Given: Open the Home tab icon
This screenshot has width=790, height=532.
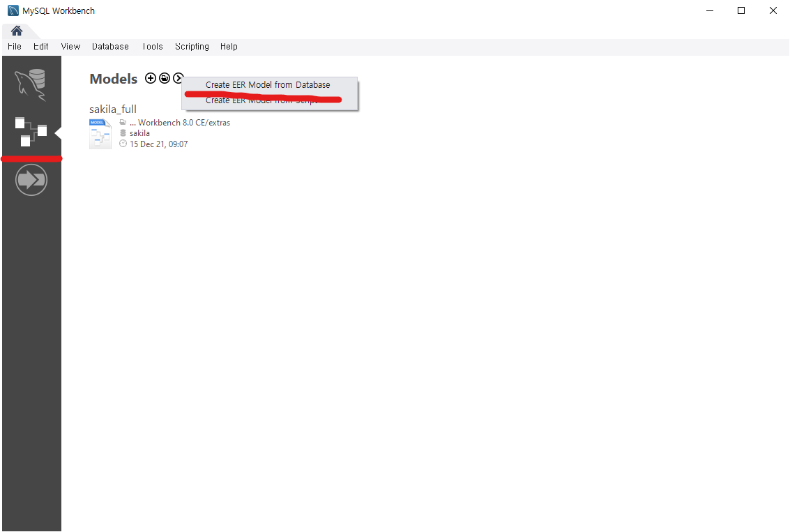Looking at the screenshot, I should [17, 31].
